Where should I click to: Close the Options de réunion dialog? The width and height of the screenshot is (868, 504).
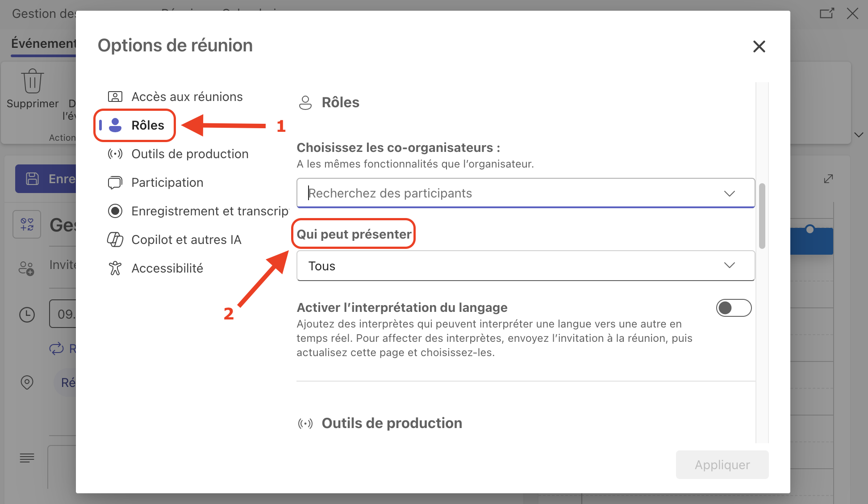(x=759, y=46)
